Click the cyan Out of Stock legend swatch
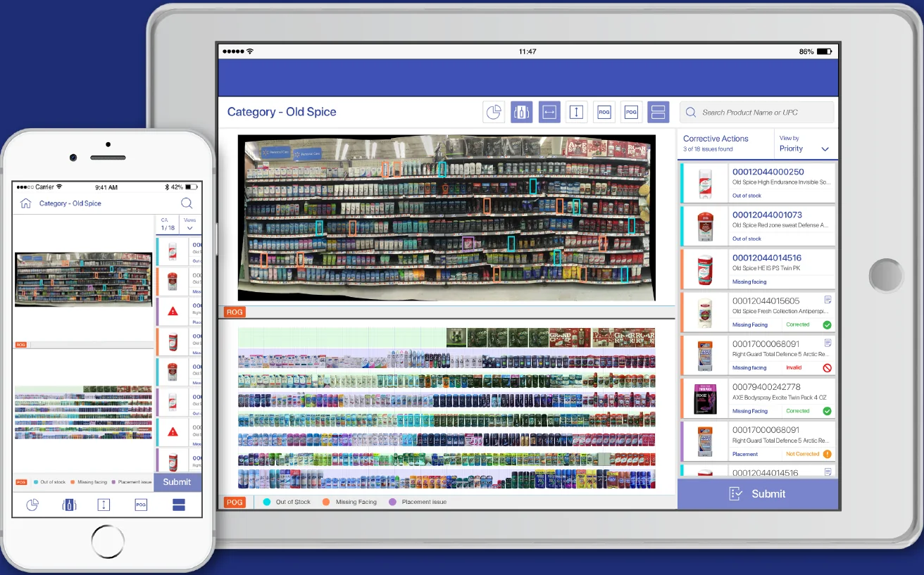Screen dimensions: 924x575 click(x=267, y=502)
